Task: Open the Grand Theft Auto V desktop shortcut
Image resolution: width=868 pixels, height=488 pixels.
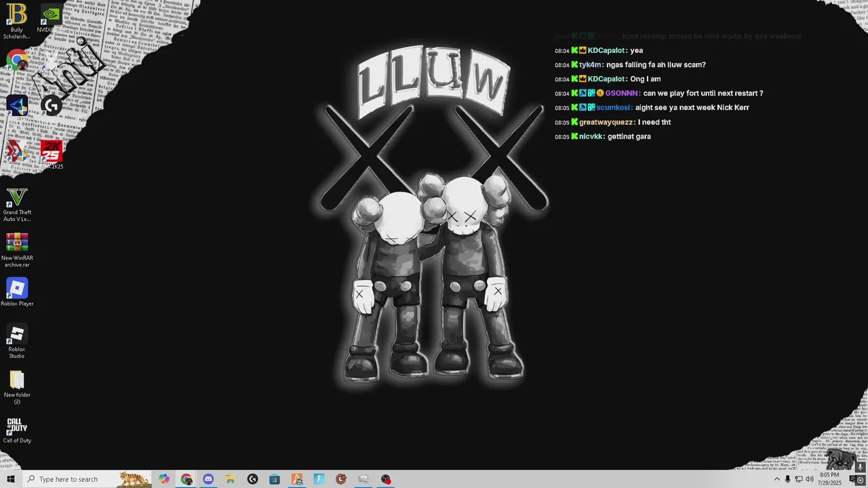Action: [16, 205]
